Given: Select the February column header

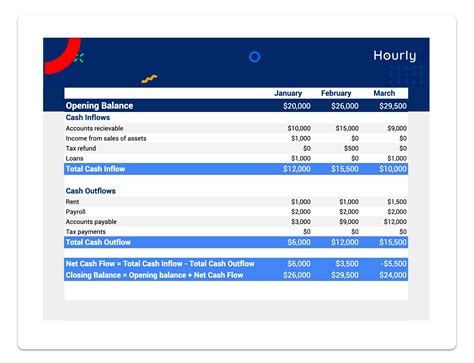Looking at the screenshot, I should click(336, 93).
